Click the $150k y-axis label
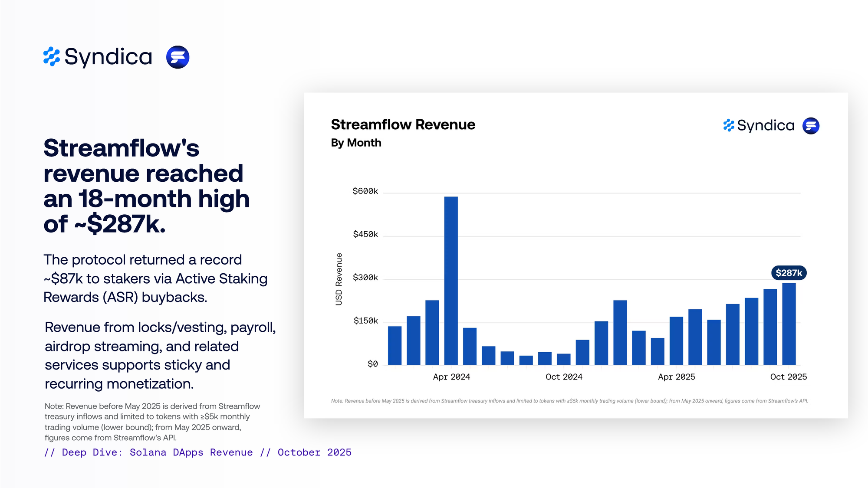Viewport: 868px width, 488px height. 365,321
